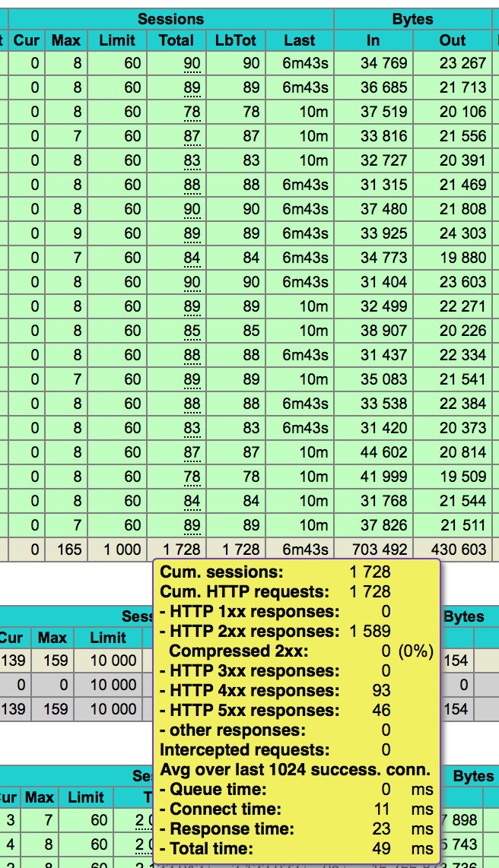Click Total 89 in the 36 685 bytes-in row
This screenshot has height=868, width=499.
tap(192, 87)
